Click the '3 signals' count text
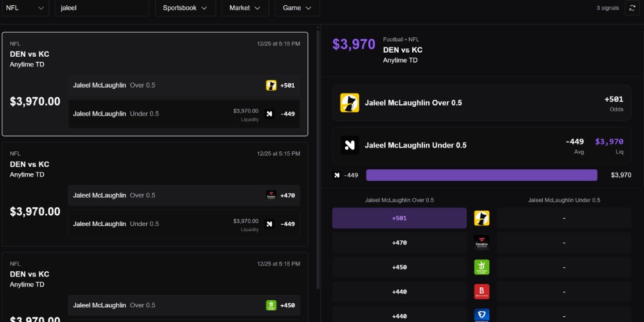Viewport: 644px width, 322px height. 607,8
